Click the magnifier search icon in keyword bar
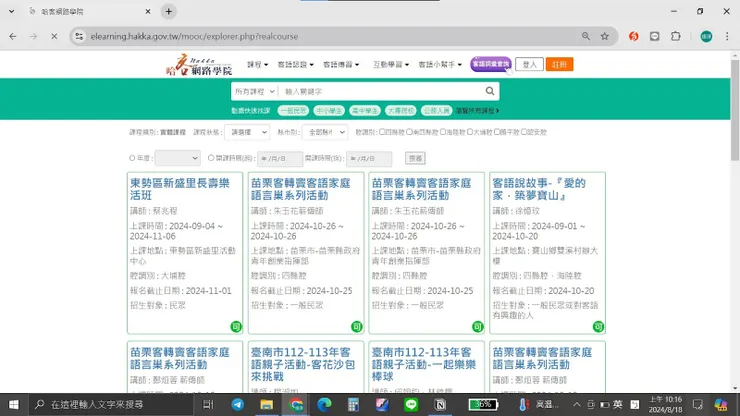Image resolution: width=740 pixels, height=416 pixels. [490, 91]
